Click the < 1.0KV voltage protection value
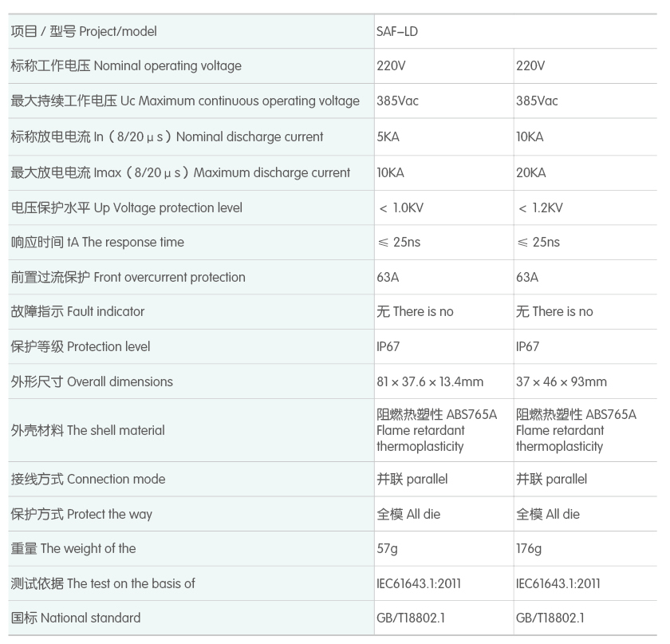 click(400, 207)
